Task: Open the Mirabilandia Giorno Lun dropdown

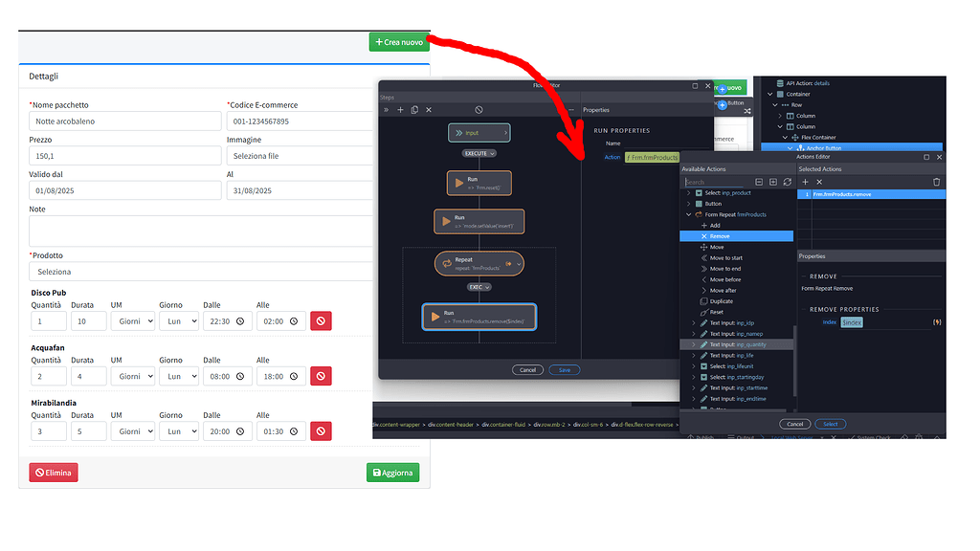Action: pos(179,431)
